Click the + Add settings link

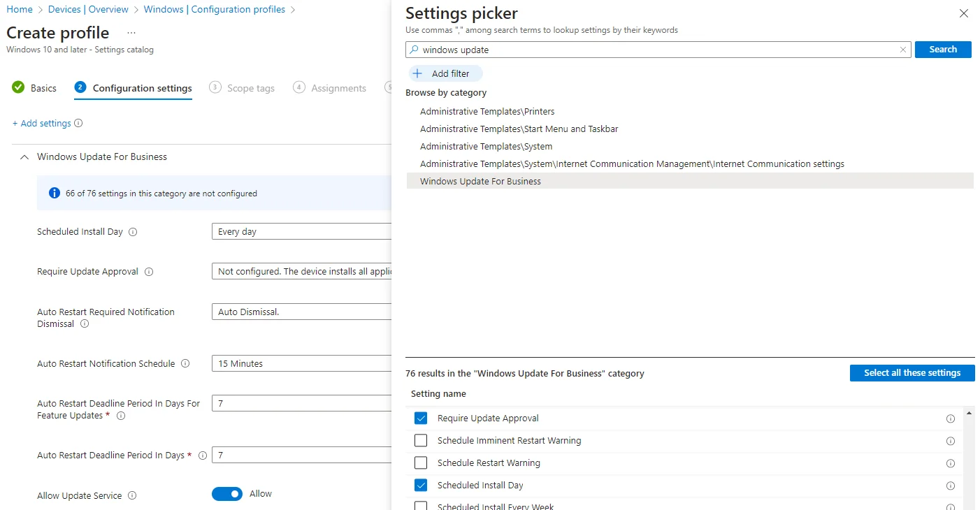pyautogui.click(x=42, y=124)
